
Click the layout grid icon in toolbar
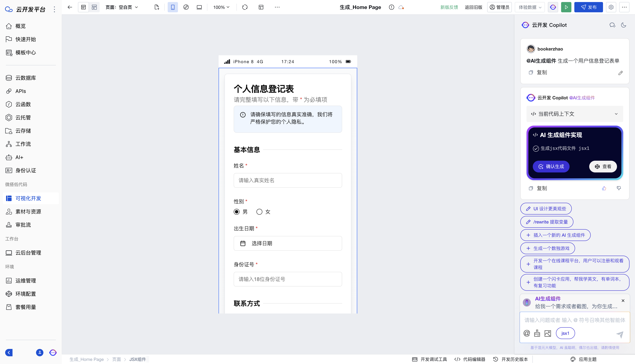tap(261, 7)
